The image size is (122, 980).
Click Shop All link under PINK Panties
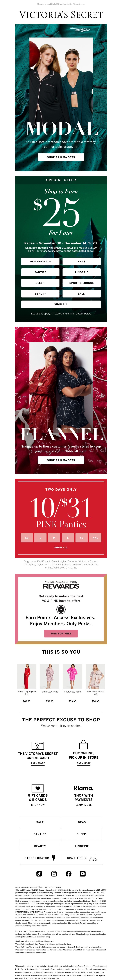pyautogui.click(x=61, y=547)
